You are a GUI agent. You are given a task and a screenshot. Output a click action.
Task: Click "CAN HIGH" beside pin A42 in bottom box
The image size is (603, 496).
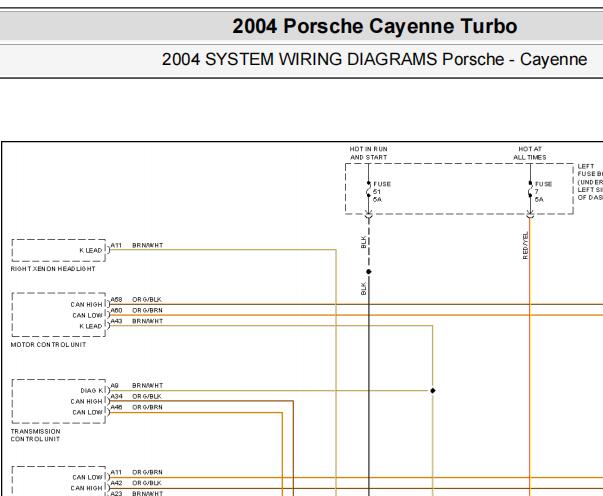[x=87, y=488]
